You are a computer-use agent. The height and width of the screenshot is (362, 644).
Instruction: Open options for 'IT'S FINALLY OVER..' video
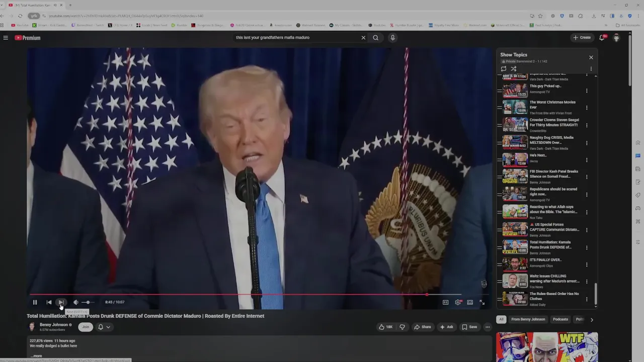(x=587, y=264)
